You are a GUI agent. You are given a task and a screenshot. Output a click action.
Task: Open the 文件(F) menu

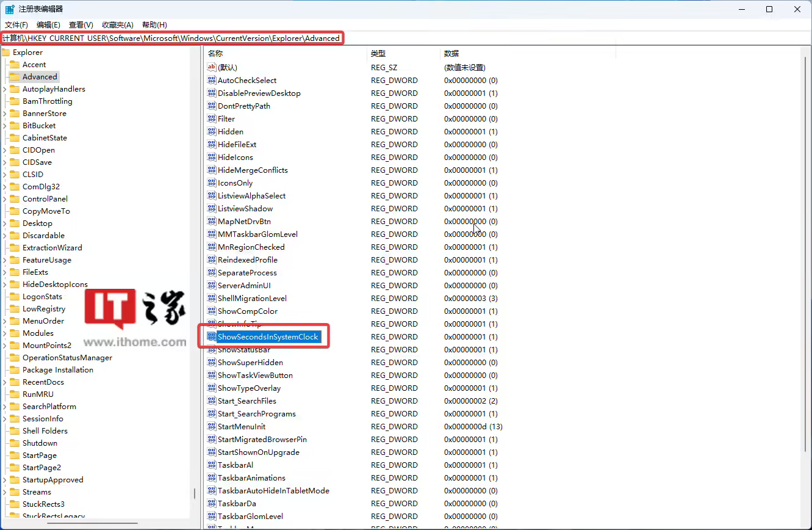[16, 25]
